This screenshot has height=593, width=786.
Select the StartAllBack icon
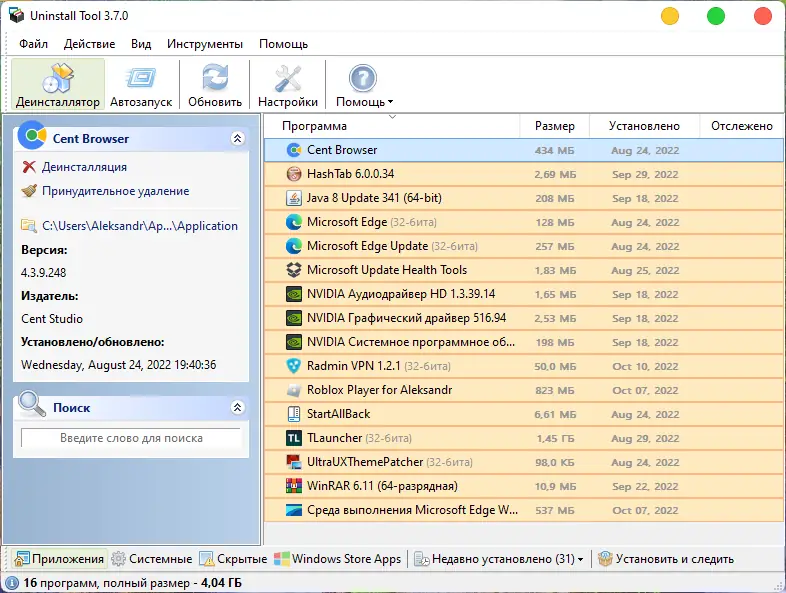(294, 414)
